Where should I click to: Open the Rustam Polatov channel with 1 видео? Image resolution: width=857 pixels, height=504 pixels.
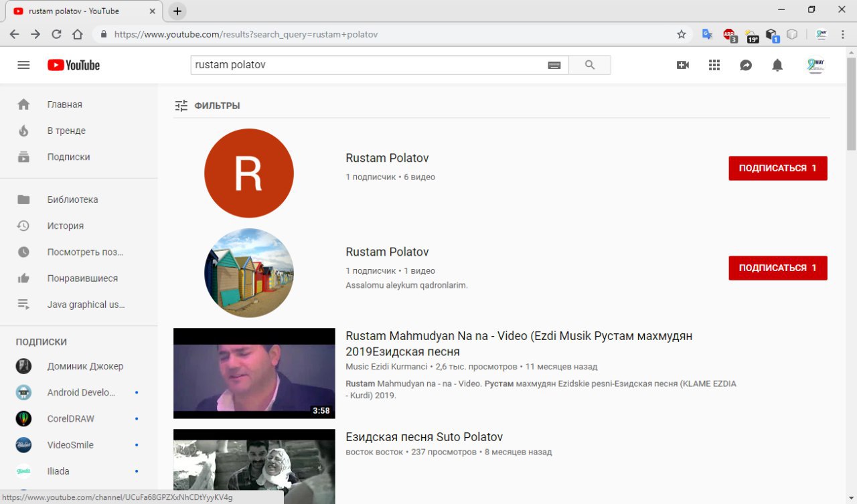pos(387,252)
